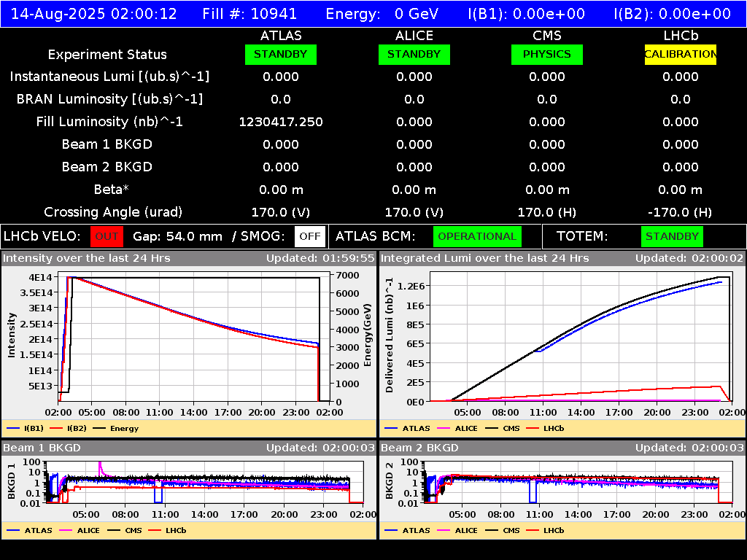Click the "Crossing Angle (urad)" row label
This screenshot has width=747, height=560.
pos(113,212)
